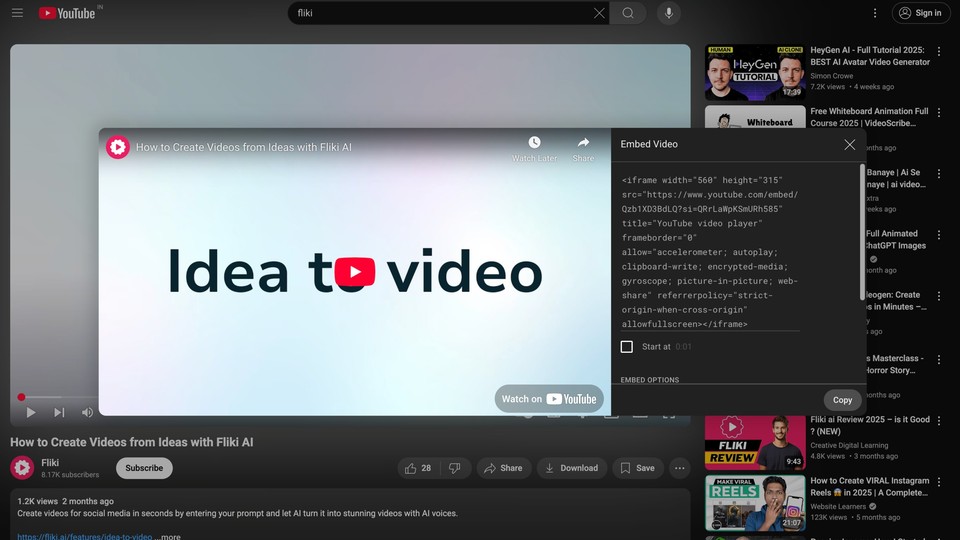The height and width of the screenshot is (540, 960).
Task: Open Fliki channel icon in embed preview
Action: (118, 147)
